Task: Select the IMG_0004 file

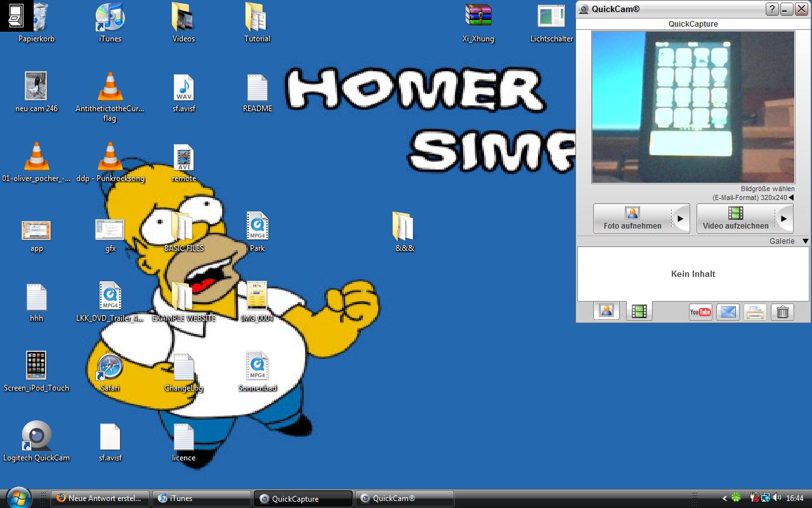Action: [x=257, y=302]
